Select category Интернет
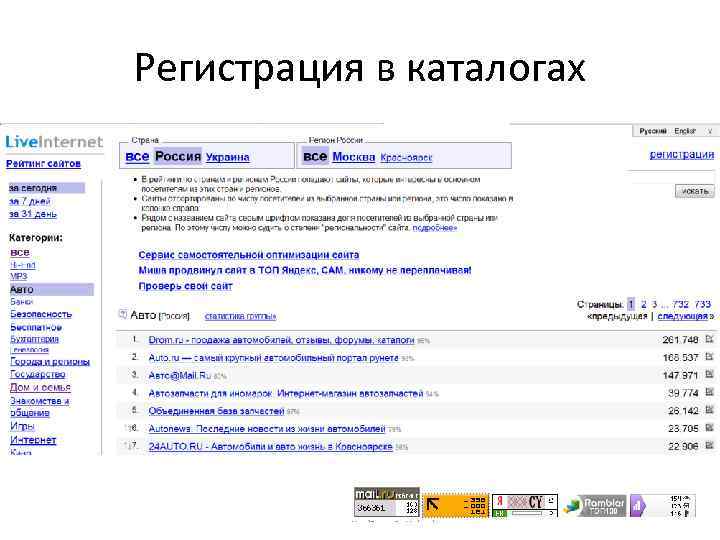The height and width of the screenshot is (540, 720). [33, 440]
